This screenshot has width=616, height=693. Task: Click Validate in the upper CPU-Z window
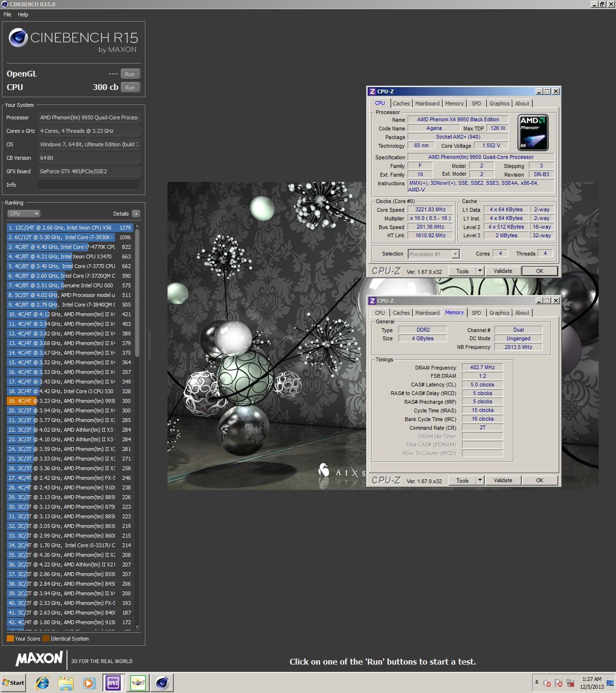pyautogui.click(x=503, y=271)
